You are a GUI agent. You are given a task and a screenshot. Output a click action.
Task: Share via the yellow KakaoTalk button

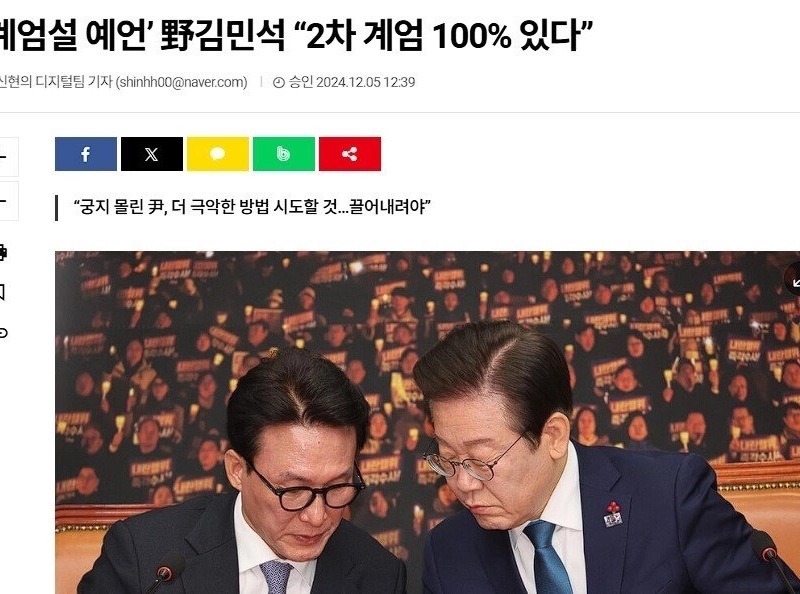(218, 154)
